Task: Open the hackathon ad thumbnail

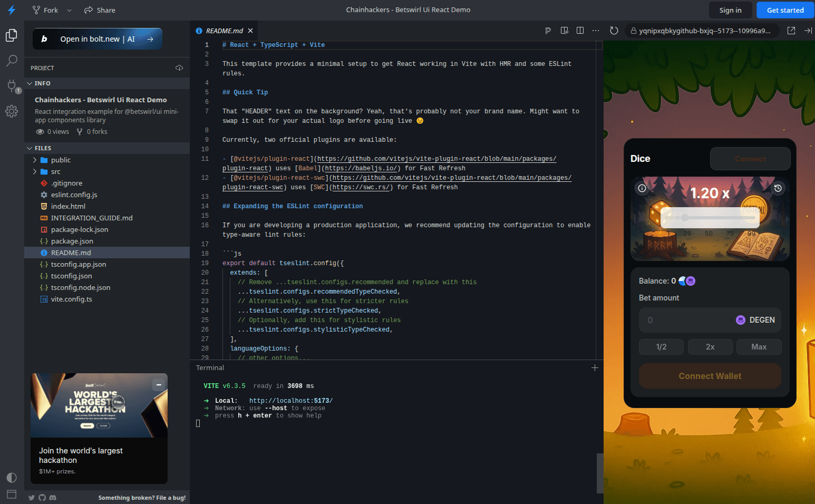Action: click(x=99, y=405)
